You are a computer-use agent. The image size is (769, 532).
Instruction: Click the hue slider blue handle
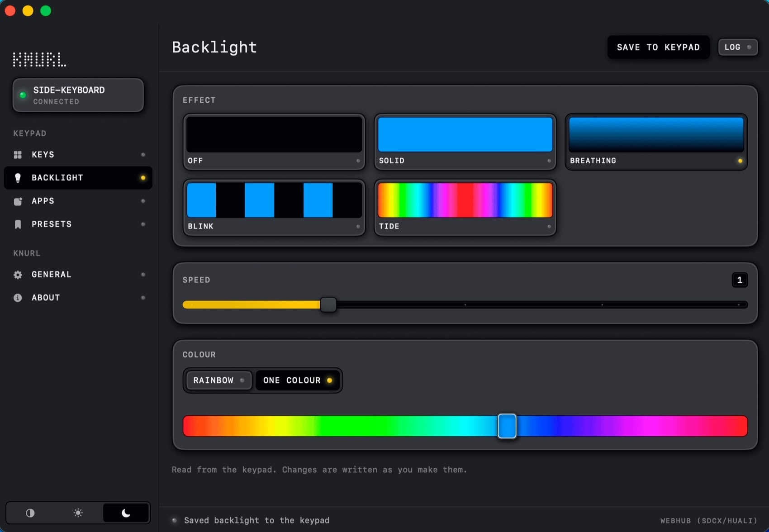pos(507,426)
